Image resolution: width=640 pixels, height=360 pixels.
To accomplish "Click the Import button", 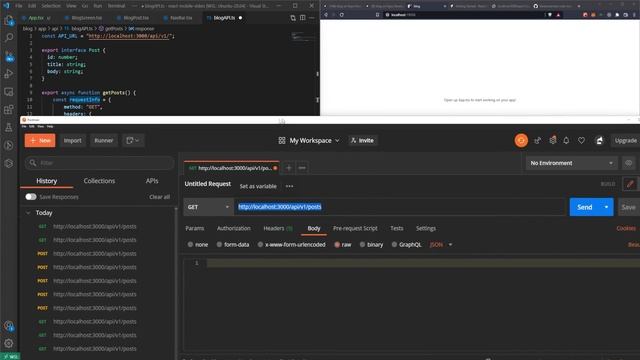I will tap(72, 140).
